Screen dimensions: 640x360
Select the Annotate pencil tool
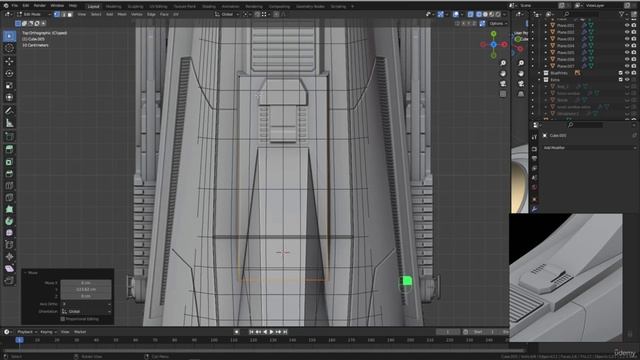(9, 111)
